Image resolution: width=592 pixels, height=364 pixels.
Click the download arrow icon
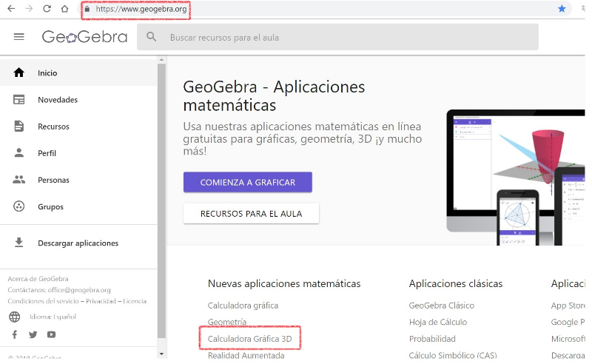(19, 243)
